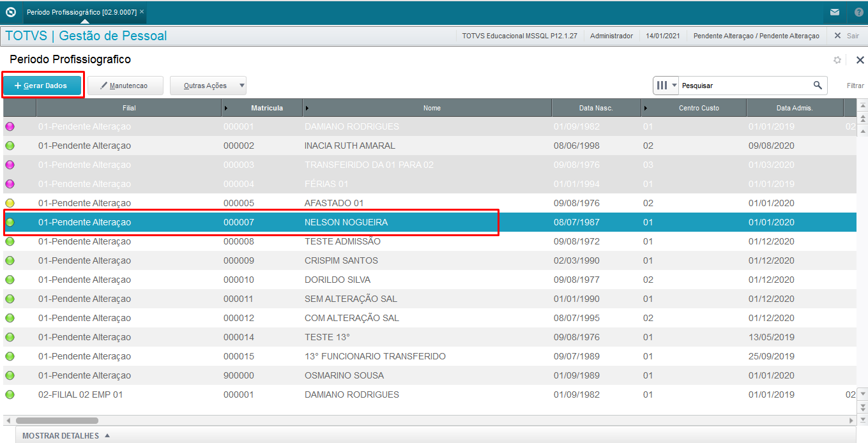Sort by the Centro Custo column header
This screenshot has height=443, width=868.
(694, 108)
